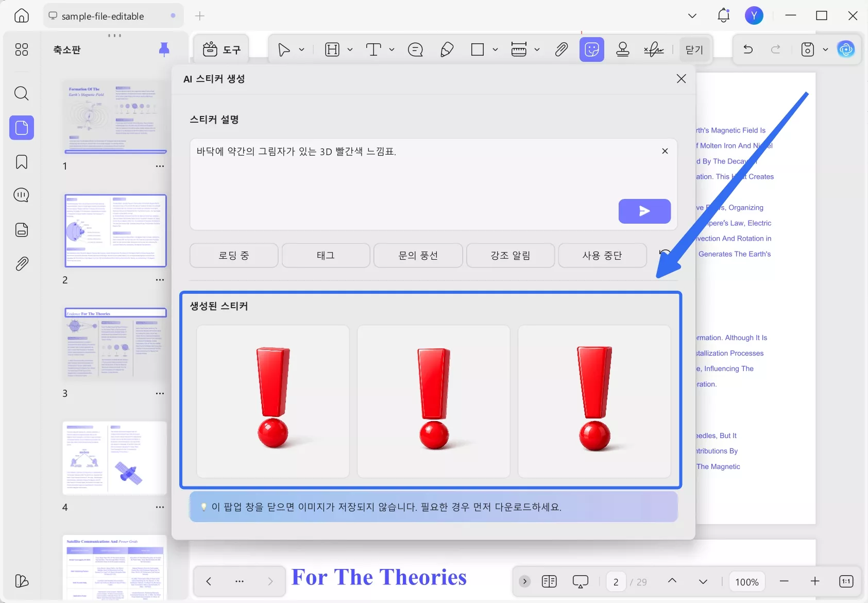
Task: Open the 도구 tools menu
Action: pyautogui.click(x=223, y=49)
